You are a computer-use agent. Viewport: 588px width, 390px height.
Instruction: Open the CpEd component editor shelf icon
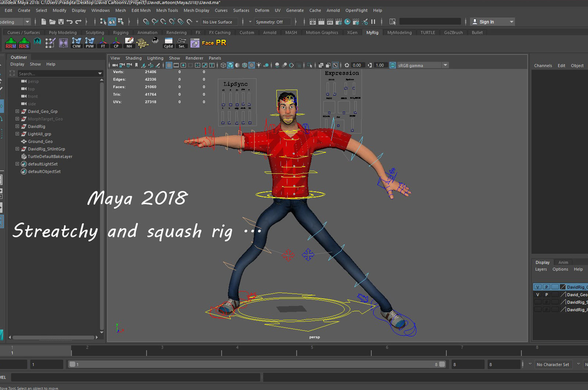(x=168, y=43)
